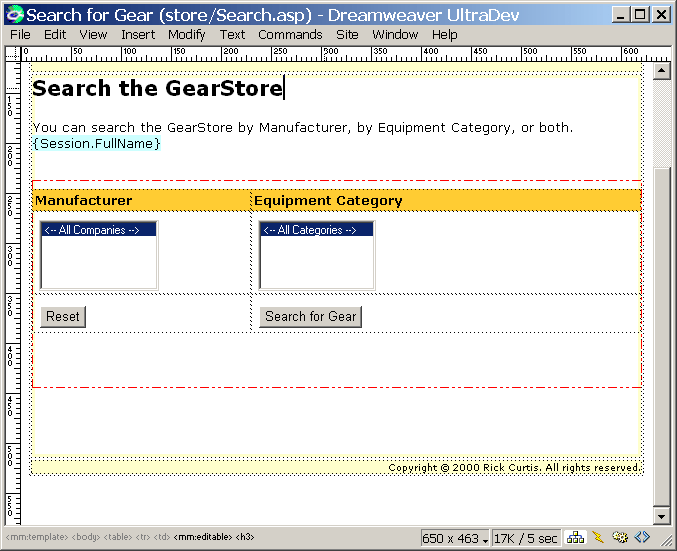
Task: Click scroll down arrow on vertical scrollbar
Action: pyautogui.click(x=660, y=515)
